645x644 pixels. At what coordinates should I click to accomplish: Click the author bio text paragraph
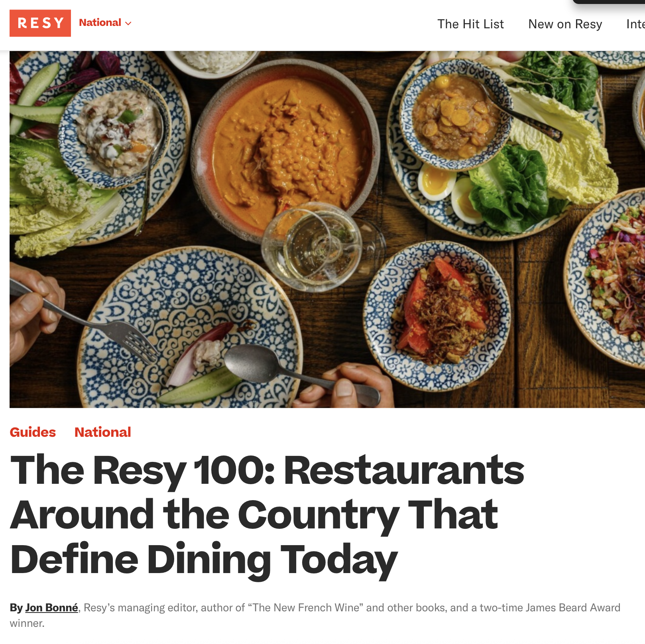coord(315,615)
